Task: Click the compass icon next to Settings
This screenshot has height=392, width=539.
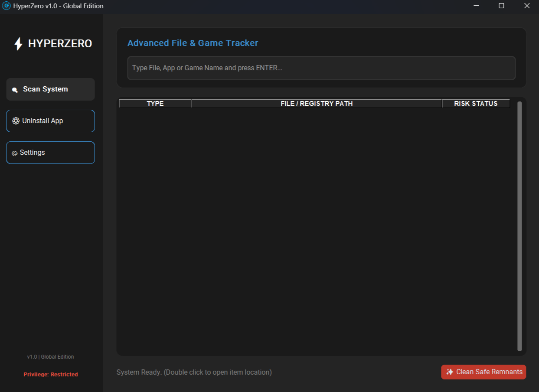Action: click(14, 153)
